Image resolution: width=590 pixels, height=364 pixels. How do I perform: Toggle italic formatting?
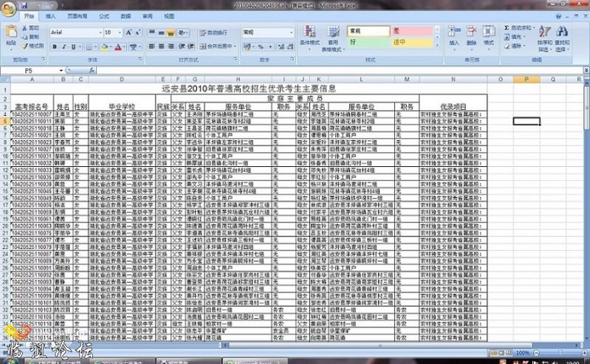[x=64, y=47]
